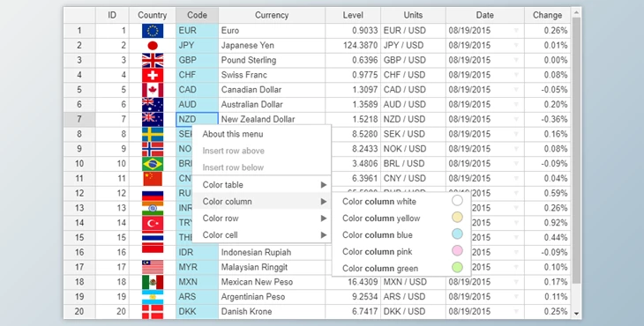Click the Chinese flag icon

[153, 178]
